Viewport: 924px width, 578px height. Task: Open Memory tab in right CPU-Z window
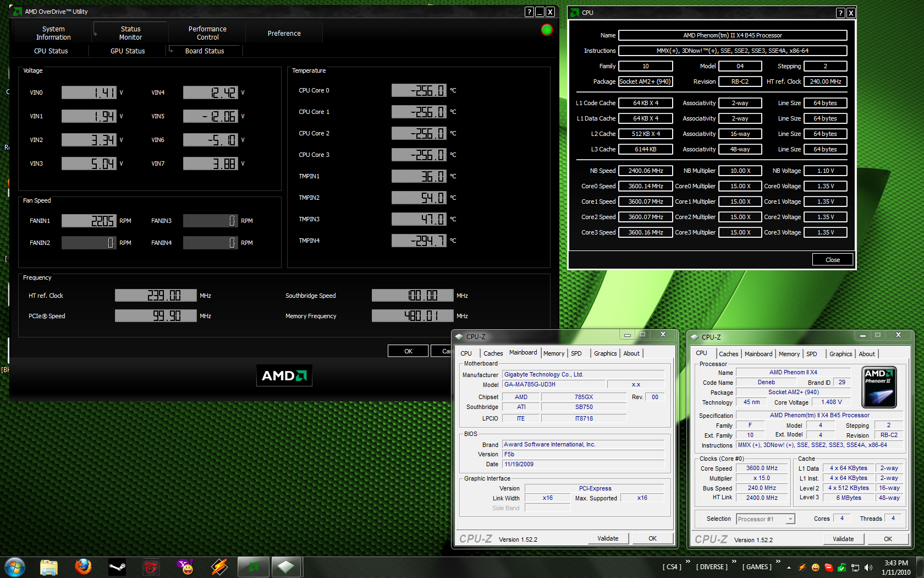click(x=789, y=354)
